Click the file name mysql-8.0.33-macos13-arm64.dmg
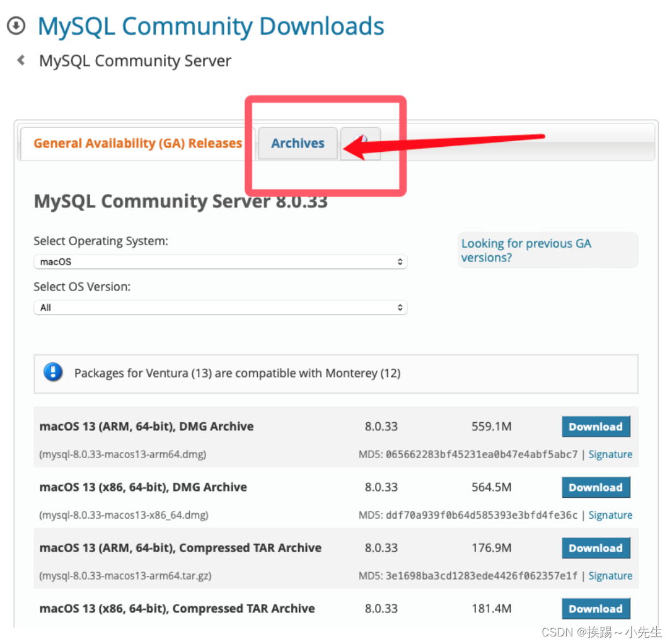 122,454
